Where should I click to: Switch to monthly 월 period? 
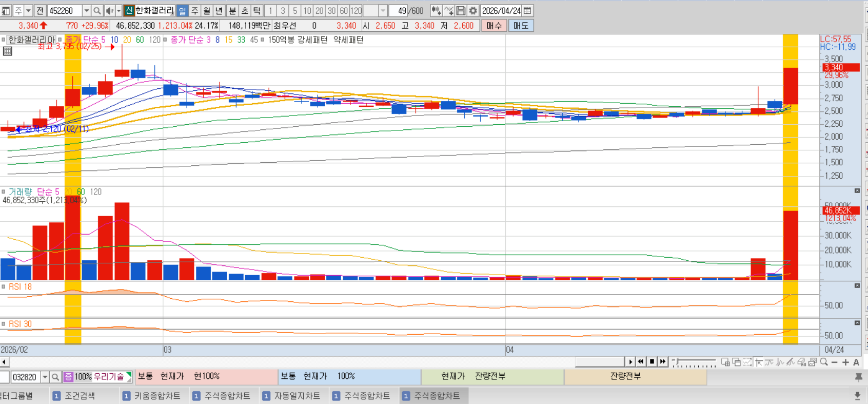[x=207, y=11]
